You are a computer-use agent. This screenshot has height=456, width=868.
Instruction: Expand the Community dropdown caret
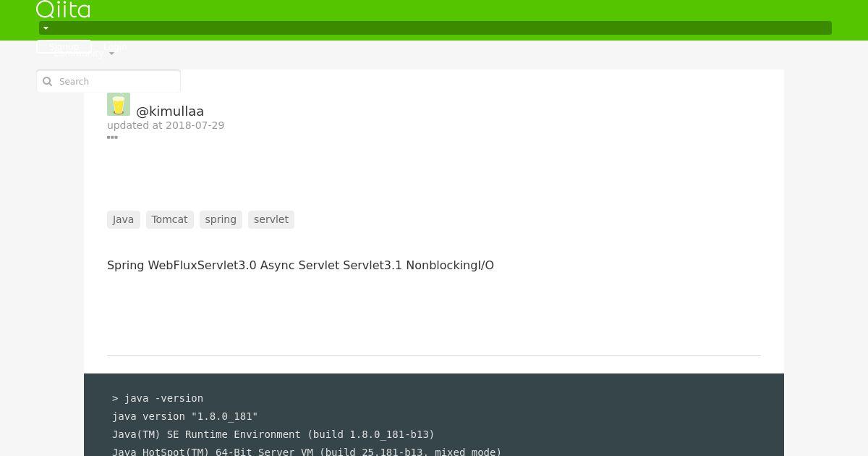(111, 54)
